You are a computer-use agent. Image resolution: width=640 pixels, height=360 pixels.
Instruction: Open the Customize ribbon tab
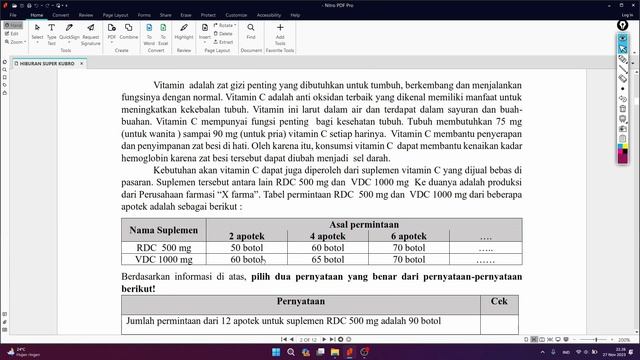236,15
